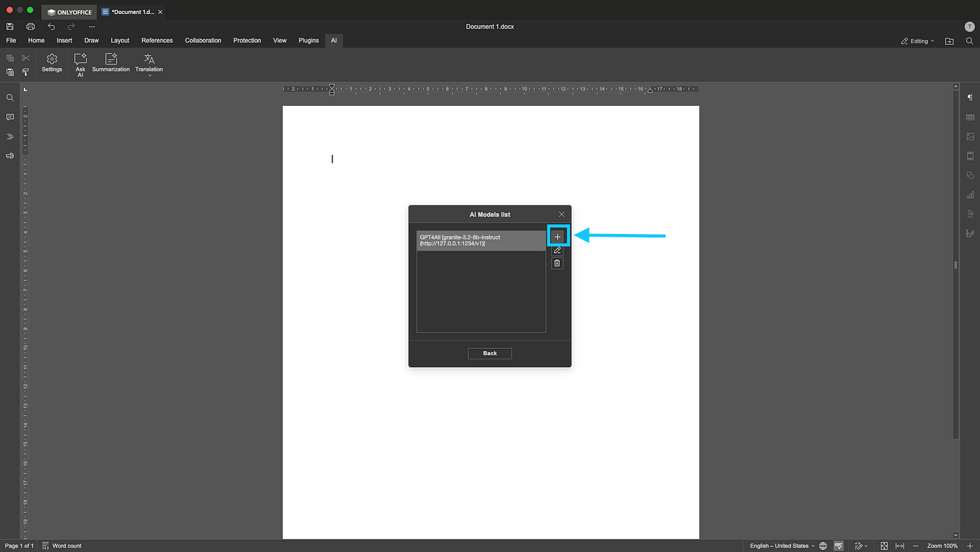Viewport: 980px width, 552px height.
Task: Switch to the Draw tab
Action: click(92, 41)
